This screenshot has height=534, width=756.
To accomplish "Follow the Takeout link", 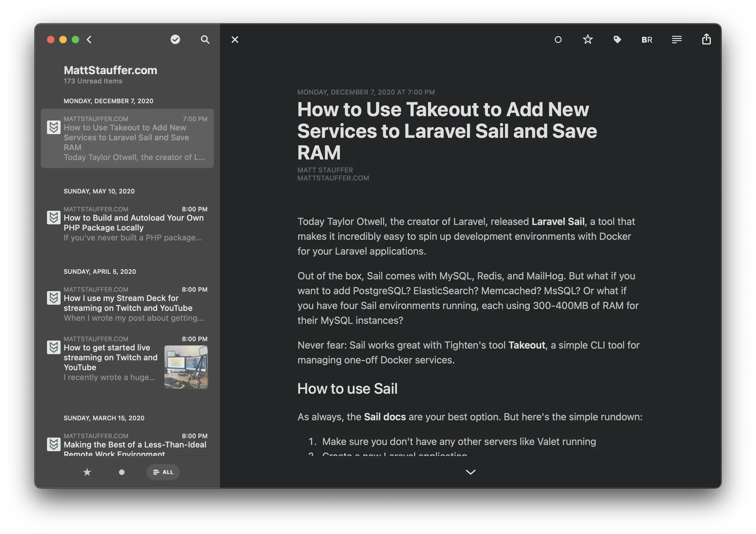I will coord(527,345).
